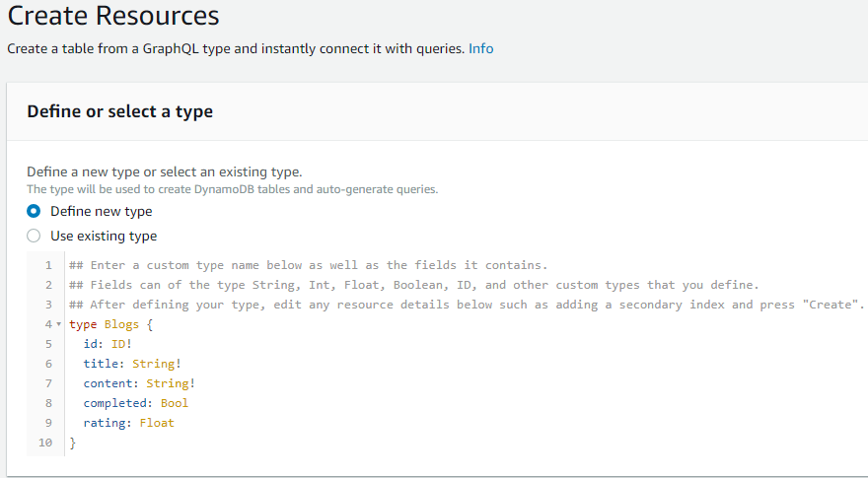Click the Define or select a type header
The width and height of the screenshot is (868, 478).
(x=119, y=111)
